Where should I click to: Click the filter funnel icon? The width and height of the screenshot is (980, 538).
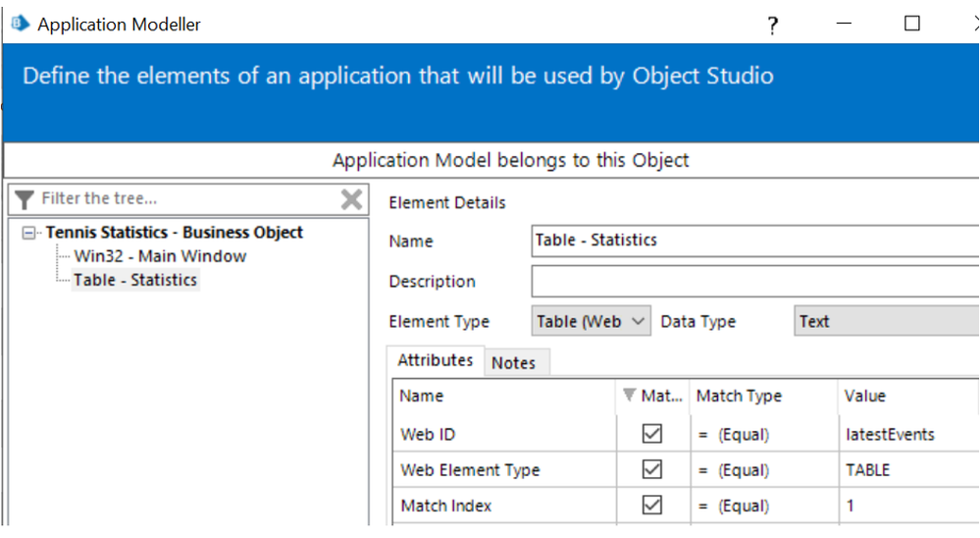(25, 199)
